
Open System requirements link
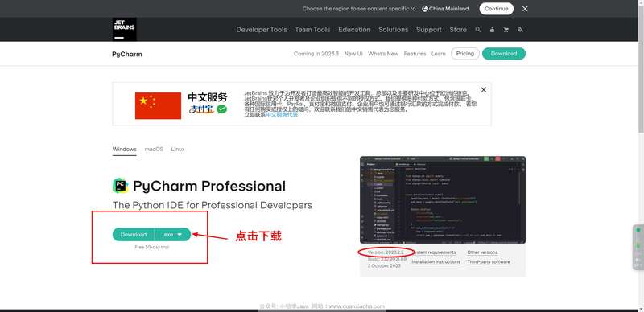[x=434, y=252]
